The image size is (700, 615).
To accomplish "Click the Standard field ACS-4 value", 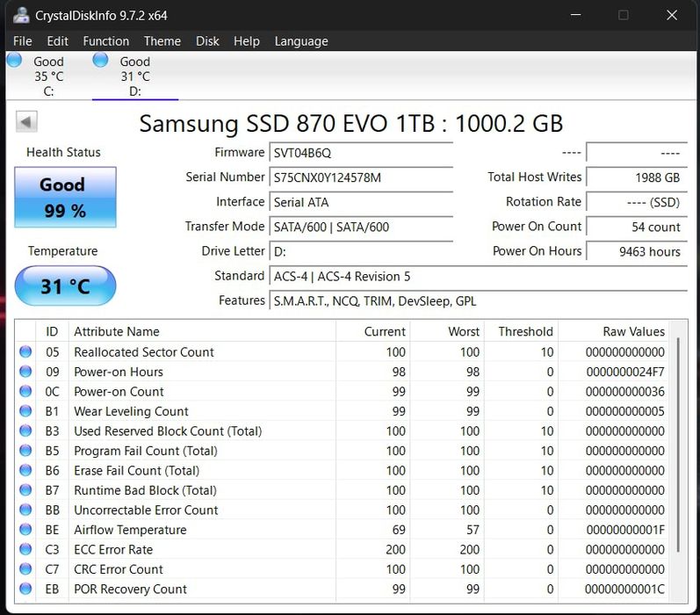I will point(479,277).
